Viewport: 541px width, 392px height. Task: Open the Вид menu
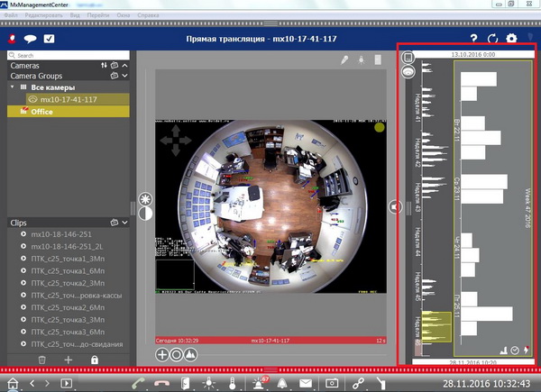coord(75,15)
